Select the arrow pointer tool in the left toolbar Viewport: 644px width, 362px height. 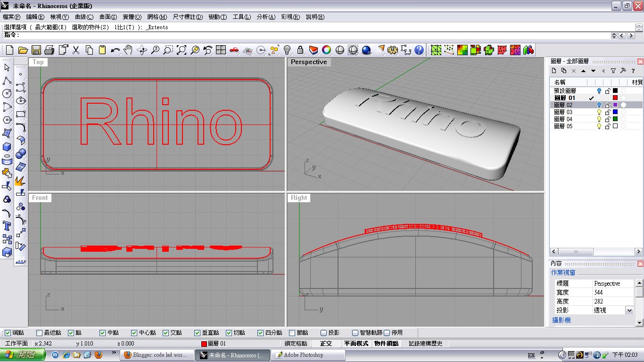[7, 67]
